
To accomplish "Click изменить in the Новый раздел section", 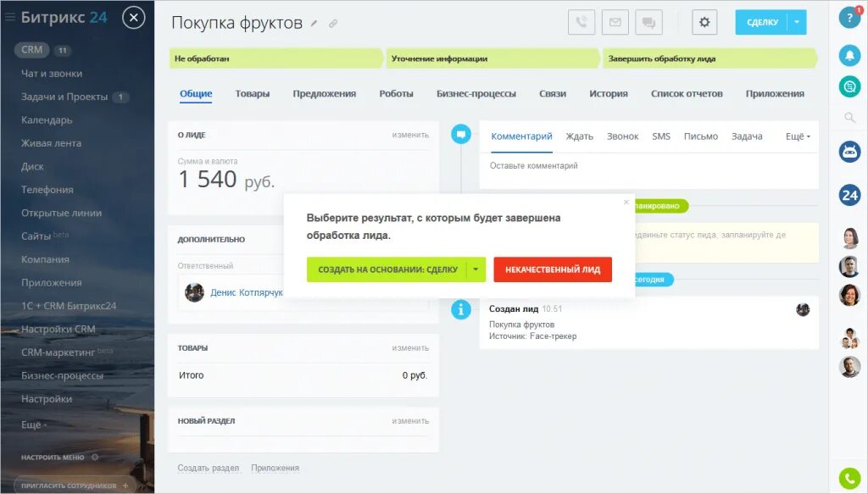I will [x=410, y=421].
